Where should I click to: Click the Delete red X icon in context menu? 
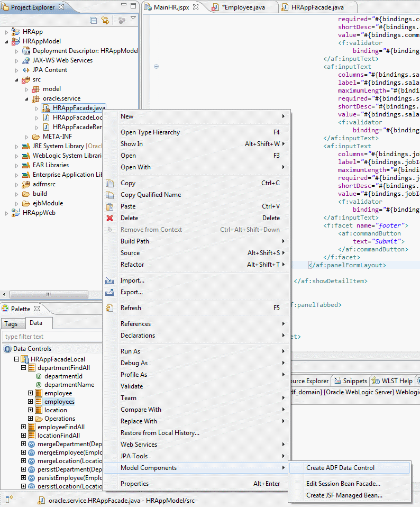pyautogui.click(x=110, y=218)
